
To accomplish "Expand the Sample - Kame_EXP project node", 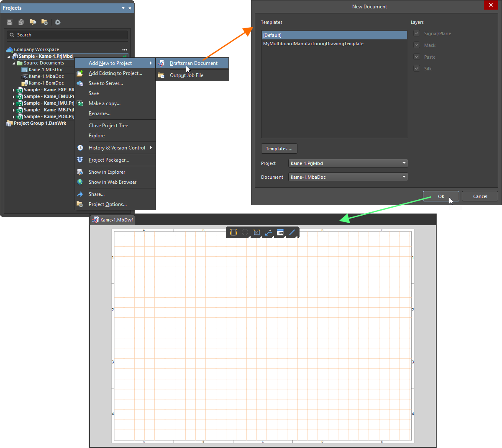I will pos(13,90).
